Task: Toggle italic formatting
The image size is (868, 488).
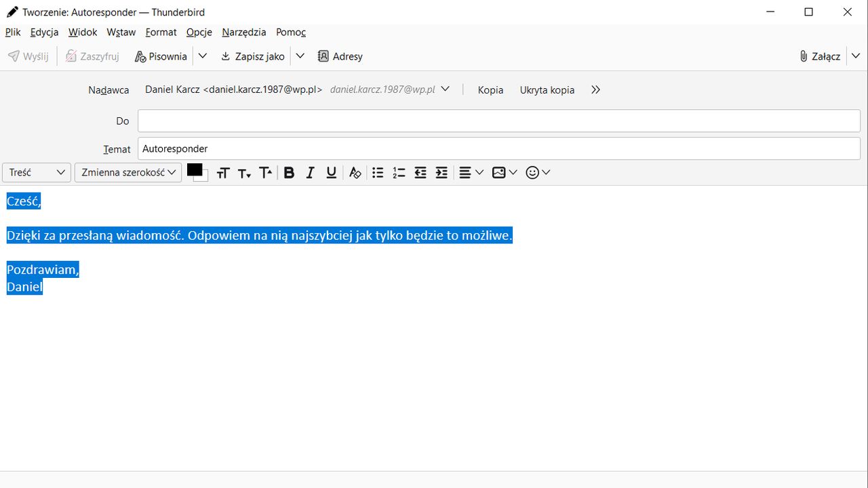Action: click(x=310, y=173)
